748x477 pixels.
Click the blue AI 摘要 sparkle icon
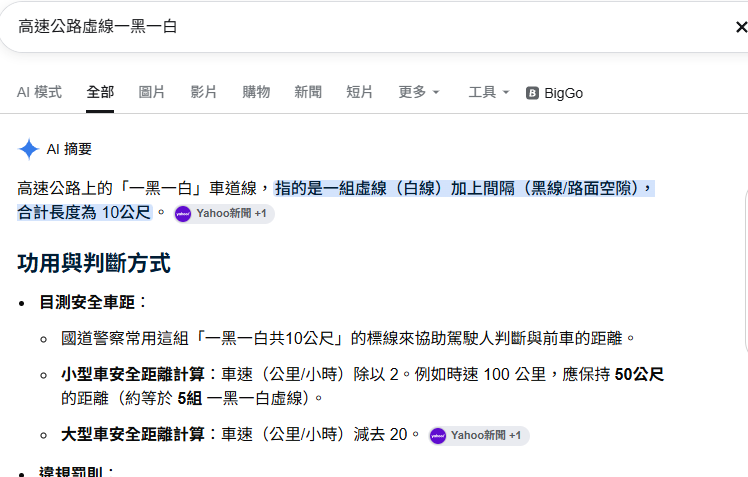[x=29, y=149]
